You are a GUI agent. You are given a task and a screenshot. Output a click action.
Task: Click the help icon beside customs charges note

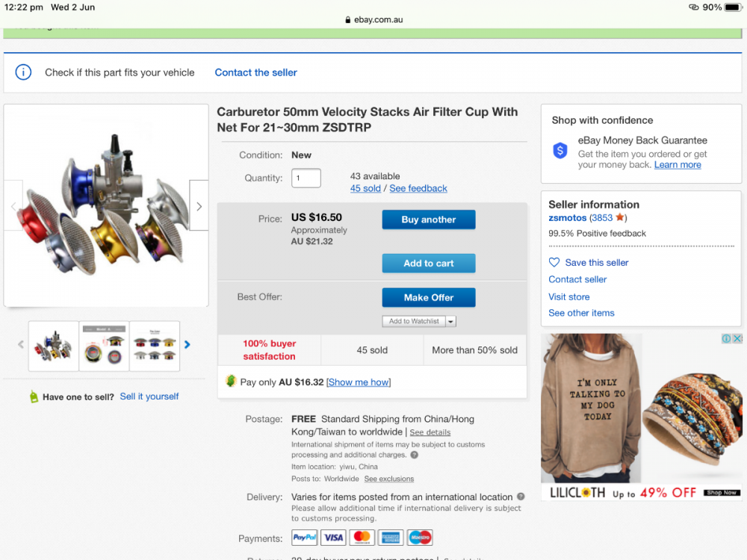coord(415,455)
